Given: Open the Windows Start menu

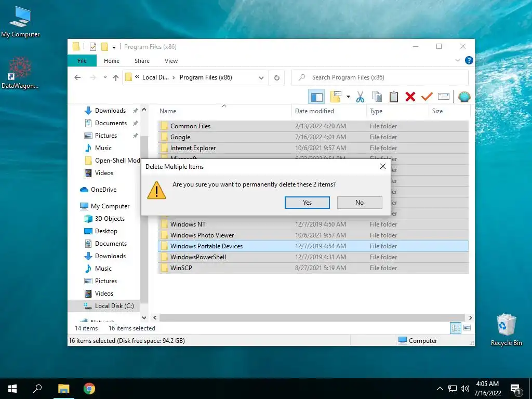Looking at the screenshot, I should click(x=12, y=389).
